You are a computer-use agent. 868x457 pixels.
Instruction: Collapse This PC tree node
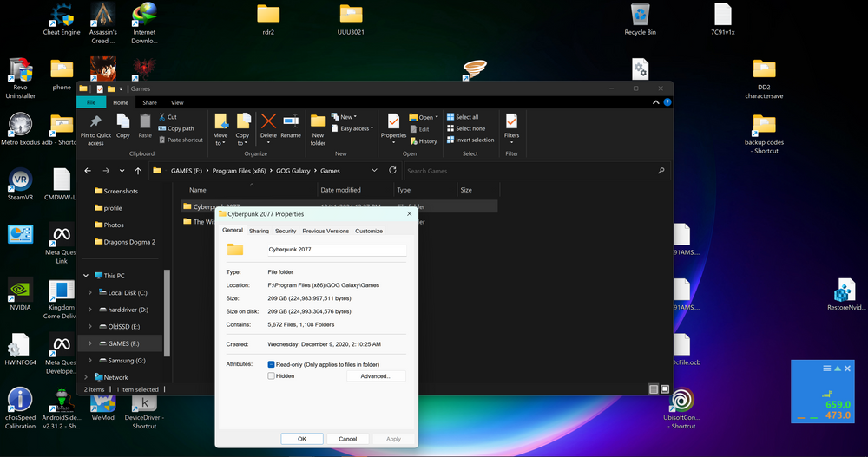tap(86, 276)
